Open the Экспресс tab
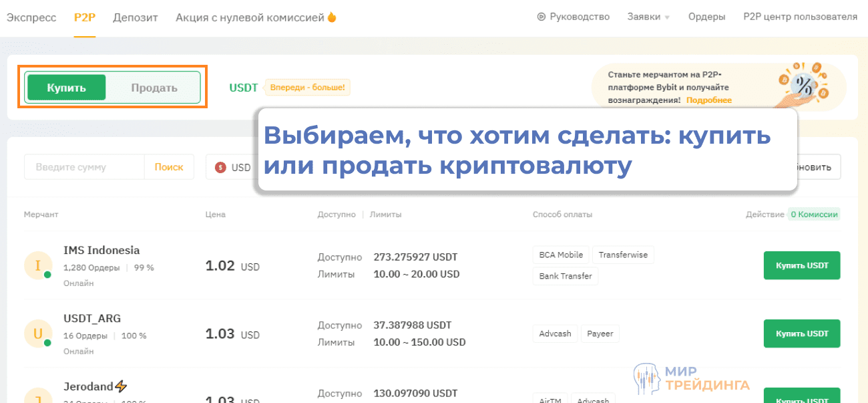Screen dimensions: 868x403 [31, 17]
